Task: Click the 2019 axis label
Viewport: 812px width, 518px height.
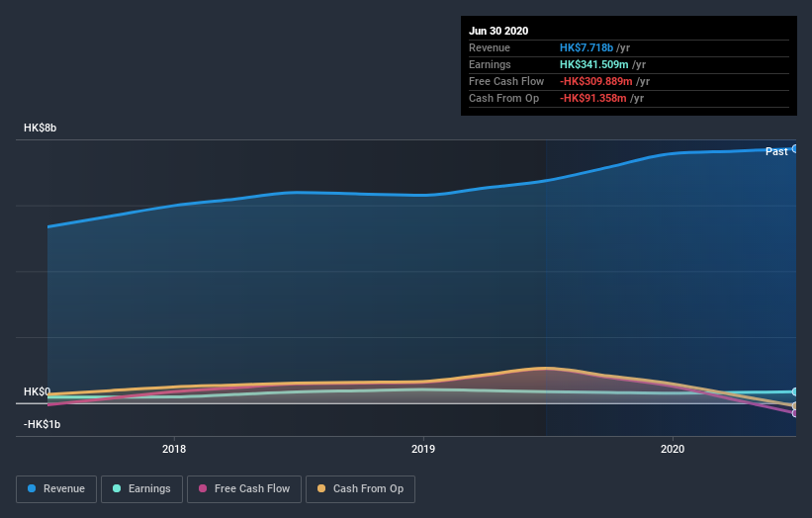Action: pyautogui.click(x=423, y=449)
